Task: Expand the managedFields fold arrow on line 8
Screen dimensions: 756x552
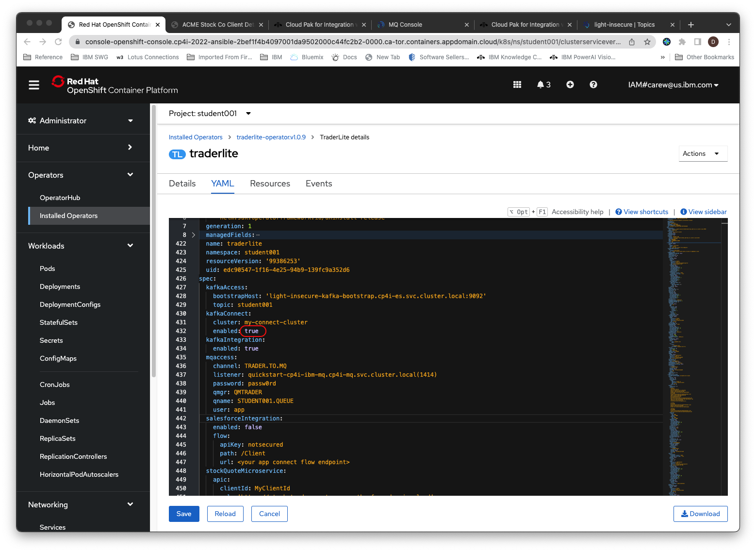Action: pyautogui.click(x=194, y=235)
